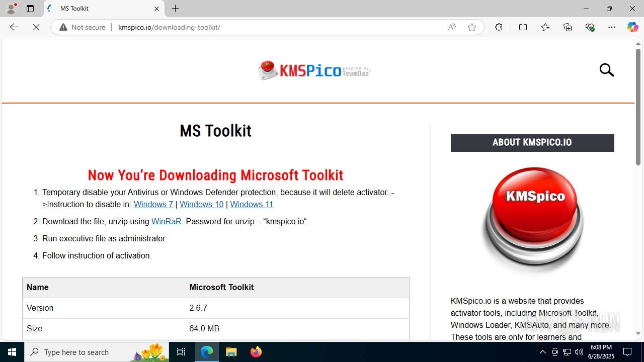Image resolution: width=644 pixels, height=362 pixels.
Task: Open the Copilot sidebar icon
Action: tap(632, 27)
